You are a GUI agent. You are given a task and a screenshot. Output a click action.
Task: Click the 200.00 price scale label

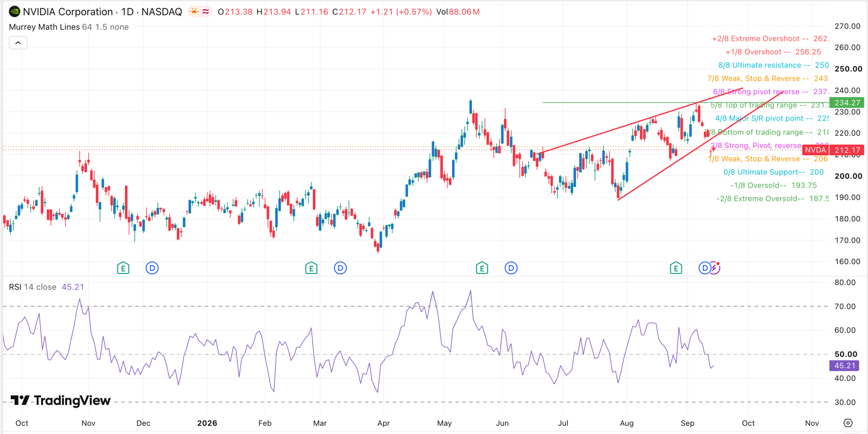[848, 176]
